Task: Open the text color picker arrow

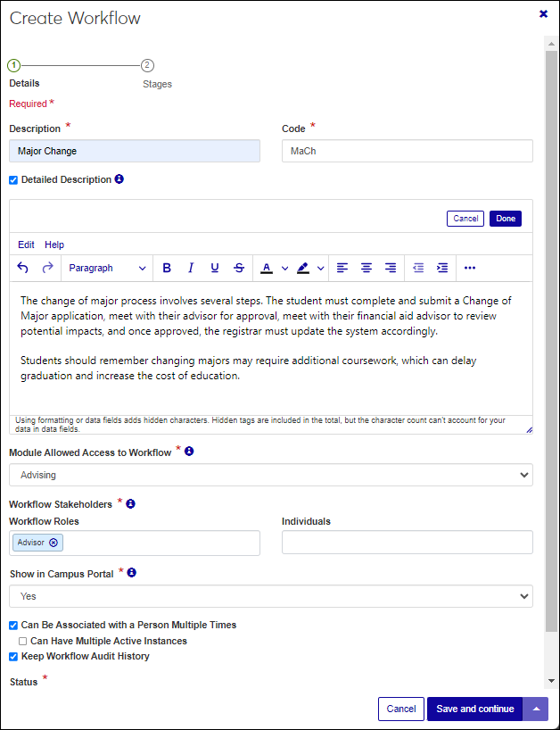Action: (x=285, y=268)
